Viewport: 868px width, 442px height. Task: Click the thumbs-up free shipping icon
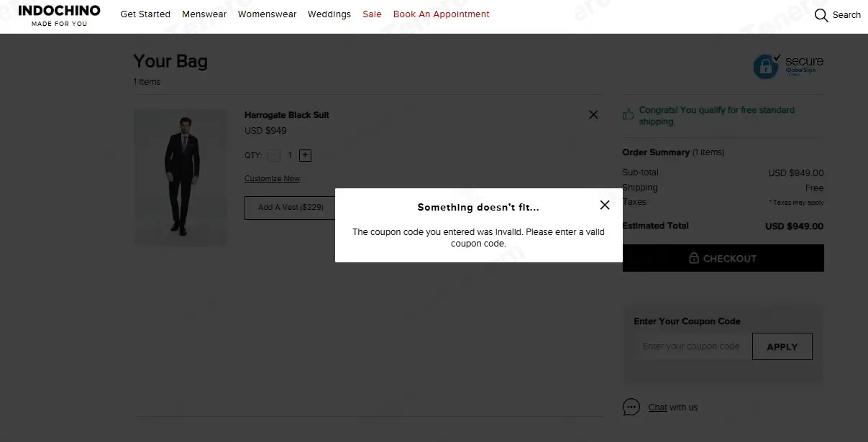pos(629,114)
